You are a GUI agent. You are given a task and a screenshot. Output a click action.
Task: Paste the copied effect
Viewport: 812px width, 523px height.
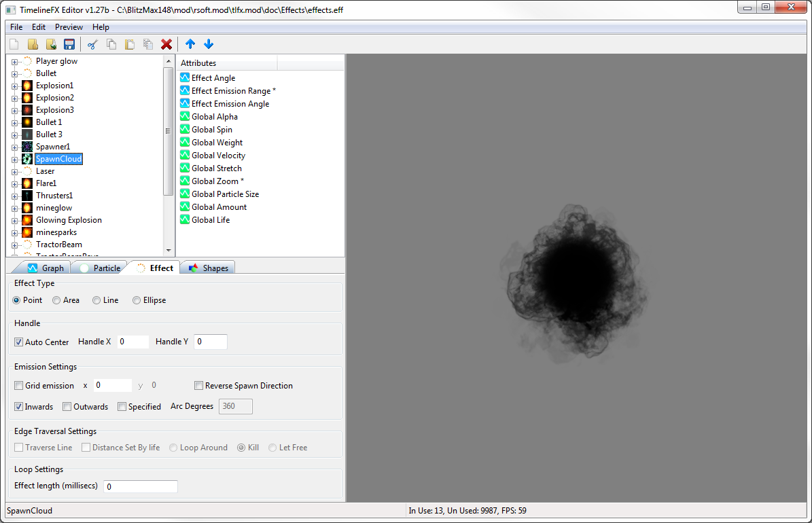tap(129, 44)
